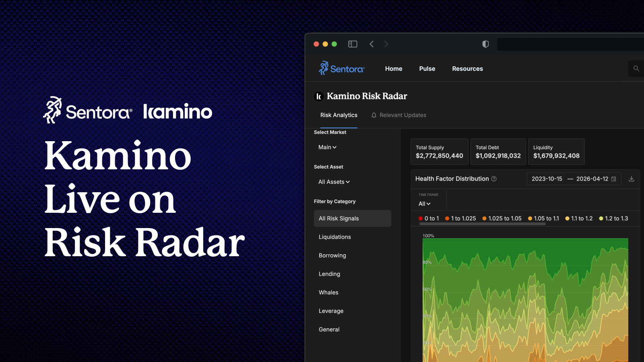This screenshot has height=362, width=644.
Task: Expand the Main market dropdown
Action: click(327, 147)
